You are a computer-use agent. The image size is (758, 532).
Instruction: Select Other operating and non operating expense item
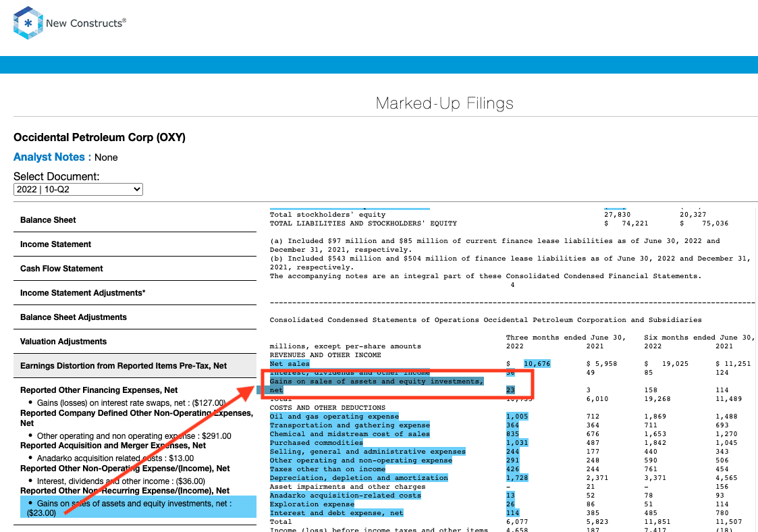click(134, 435)
